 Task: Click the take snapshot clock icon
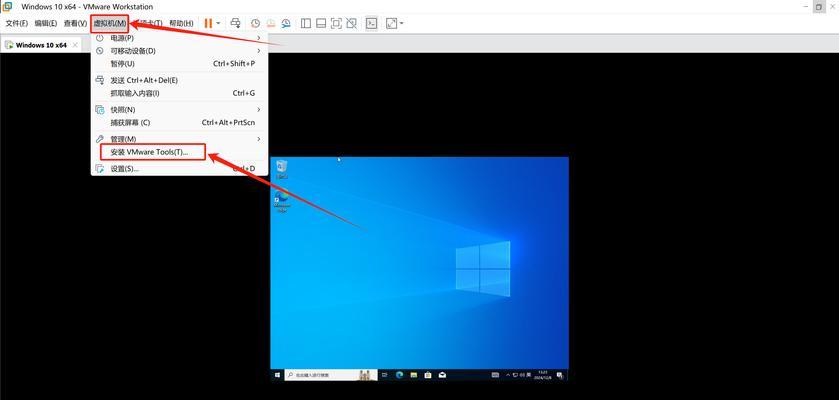tap(256, 24)
